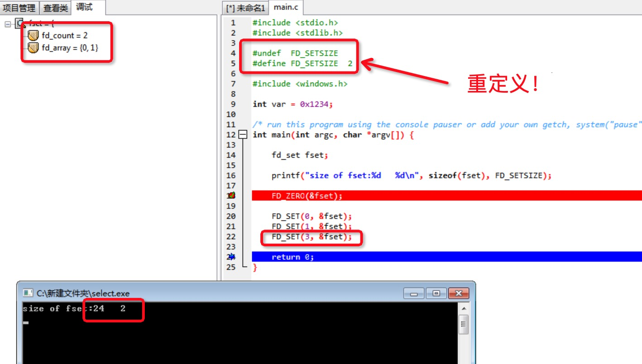Maximize the select.exe console window
This screenshot has height=364, width=642.
436,293
